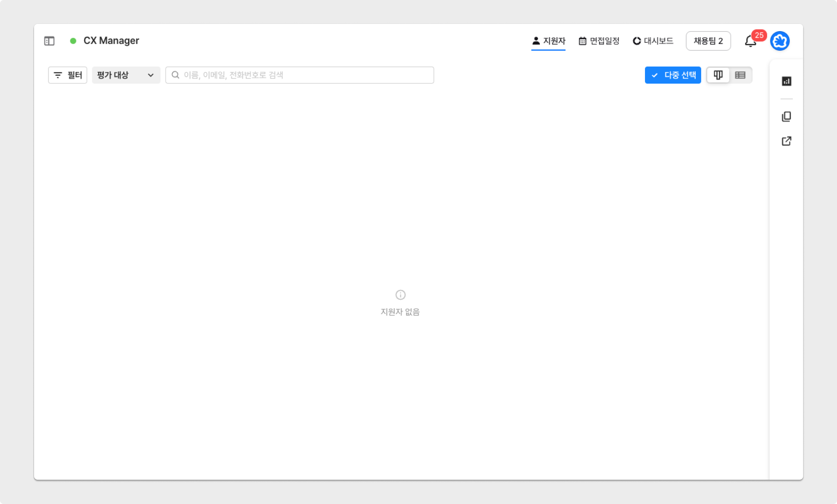Select the 지원자 tab
Screen dimensions: 837x504
click(x=548, y=41)
